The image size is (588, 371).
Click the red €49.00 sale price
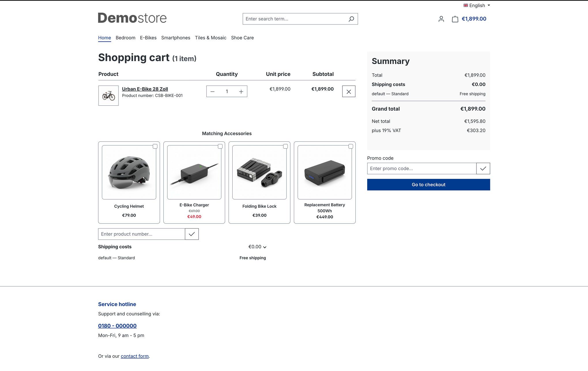194,217
